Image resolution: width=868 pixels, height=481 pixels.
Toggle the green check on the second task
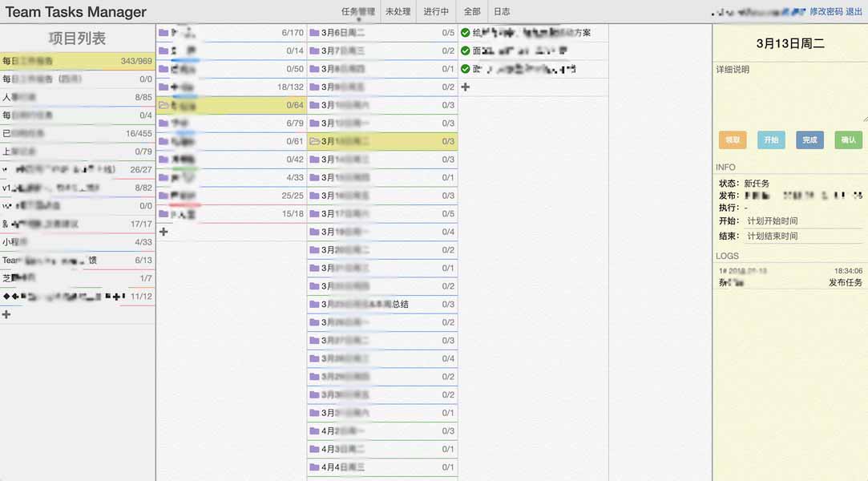pyautogui.click(x=466, y=51)
